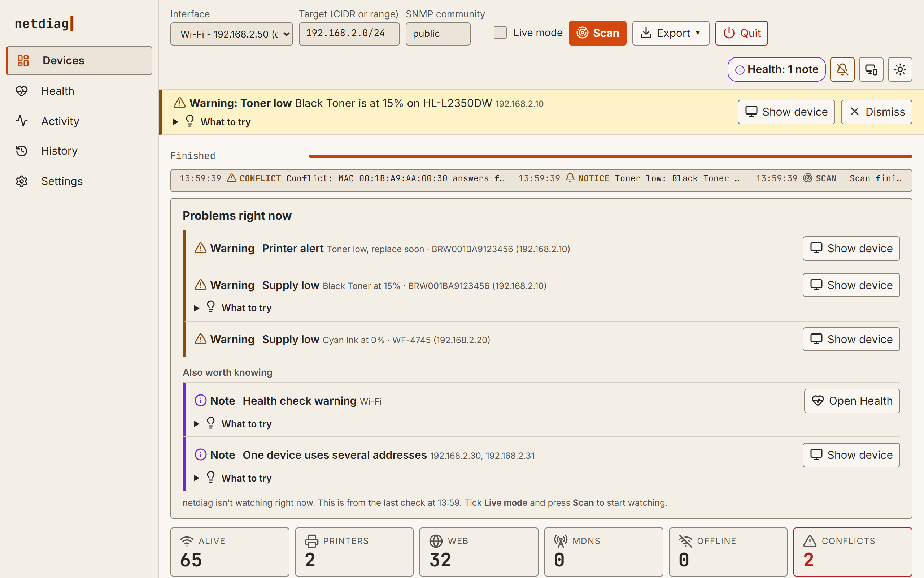The width and height of the screenshot is (924, 578).
Task: Click the Activity pulse icon in sidebar
Action: (x=22, y=121)
